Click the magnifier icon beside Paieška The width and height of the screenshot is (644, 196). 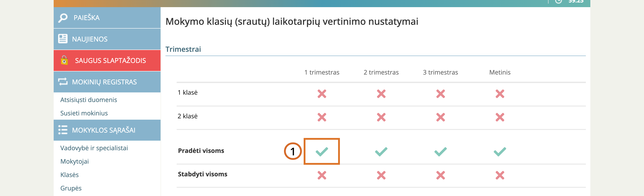point(63,18)
